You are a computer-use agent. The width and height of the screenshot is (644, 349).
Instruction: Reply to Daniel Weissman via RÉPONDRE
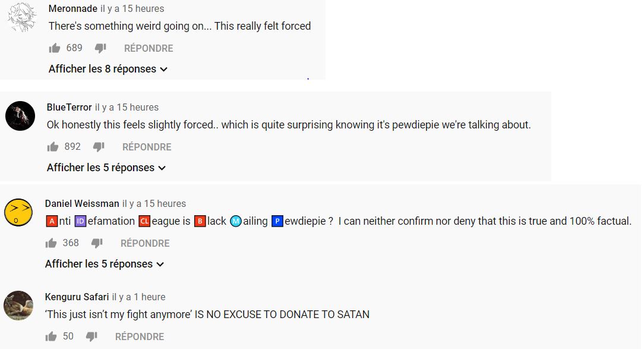point(145,243)
